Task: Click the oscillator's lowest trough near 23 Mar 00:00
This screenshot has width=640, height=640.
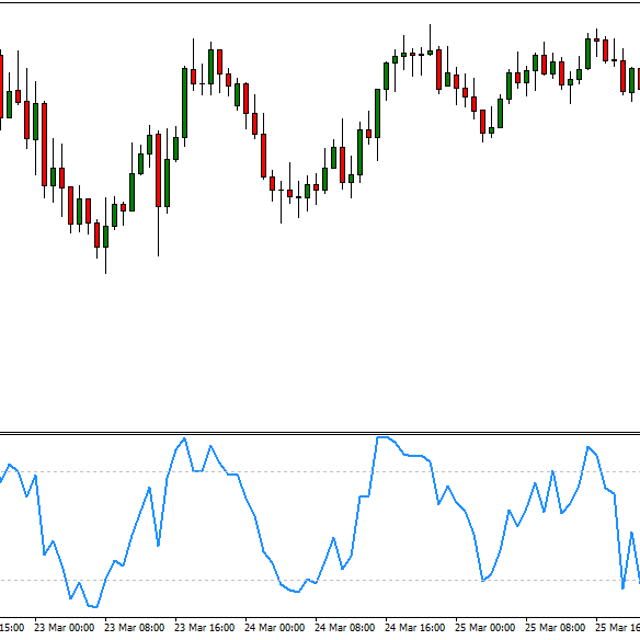Action: [93, 606]
